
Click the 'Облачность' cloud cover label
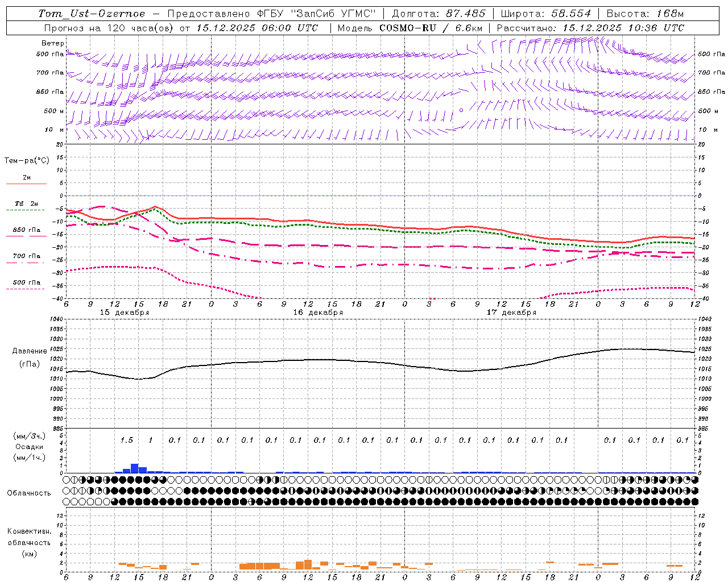(29, 493)
